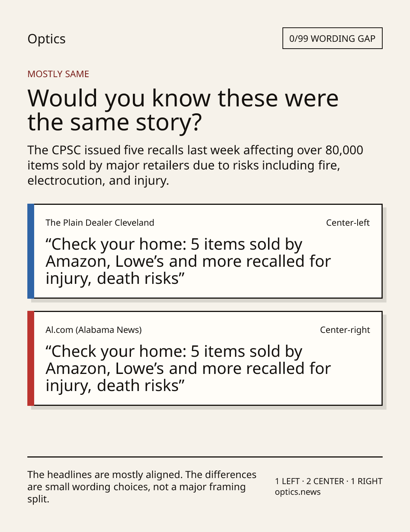Click the Al.com headline quote text
This screenshot has width=410, height=532.
tap(188, 369)
